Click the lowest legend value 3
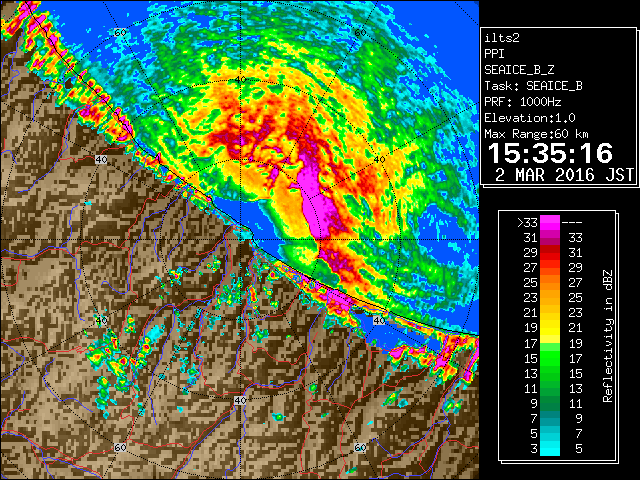640x480 pixels. 534,448
